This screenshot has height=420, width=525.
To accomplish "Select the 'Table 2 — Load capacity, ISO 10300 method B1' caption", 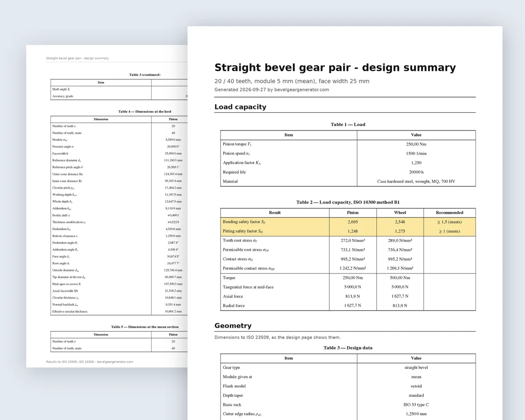I will pyautogui.click(x=348, y=202).
